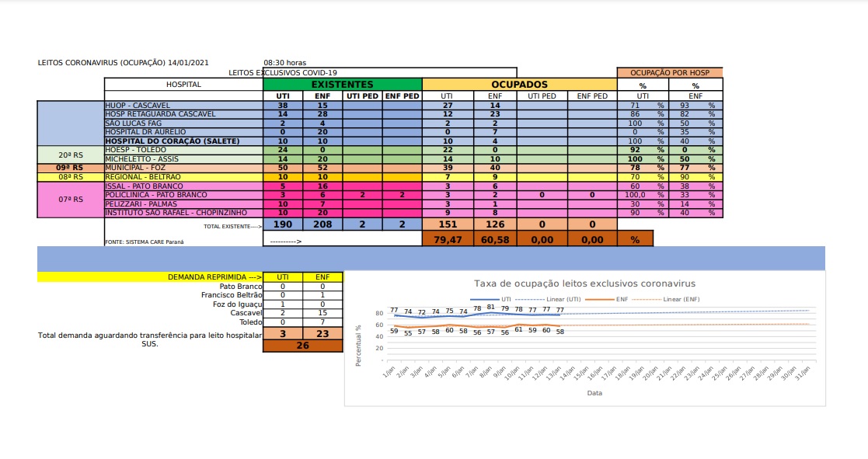Click the 60,58 ENF occupancy percentage cell
This screenshot has height=459, width=868.
click(x=495, y=239)
